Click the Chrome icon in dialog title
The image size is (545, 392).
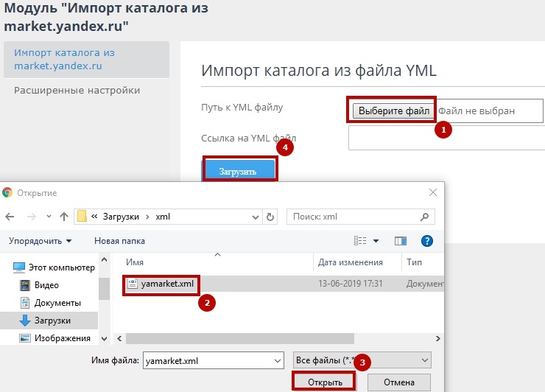tap(7, 192)
